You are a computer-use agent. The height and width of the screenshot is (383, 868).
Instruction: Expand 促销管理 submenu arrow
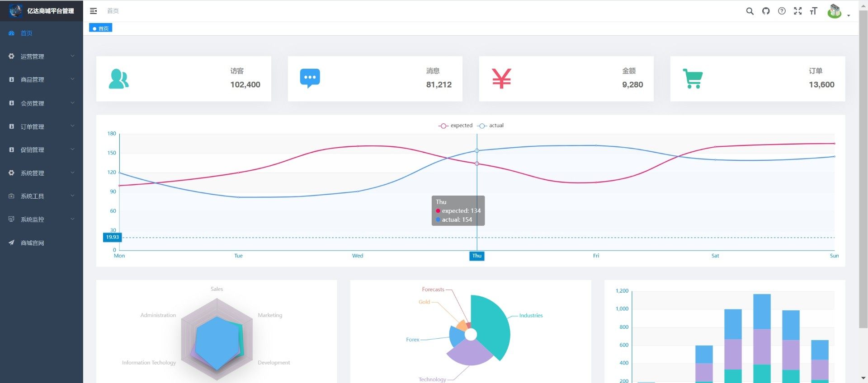(x=72, y=149)
